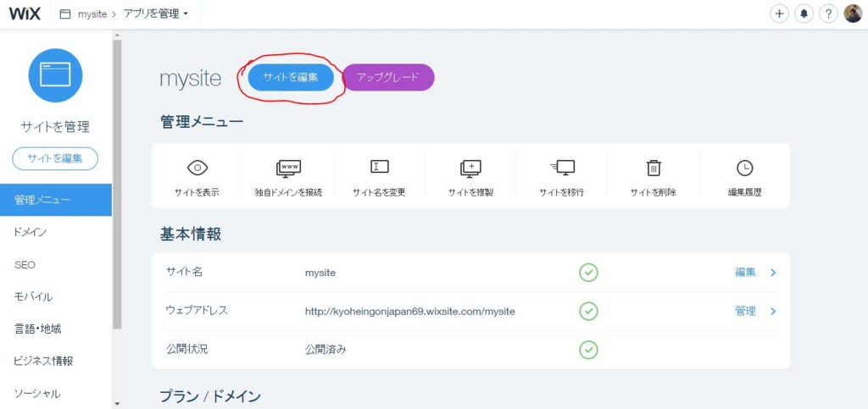868x409 pixels.
Task: Click the rename icon for サイト名を変更
Action: (379, 166)
